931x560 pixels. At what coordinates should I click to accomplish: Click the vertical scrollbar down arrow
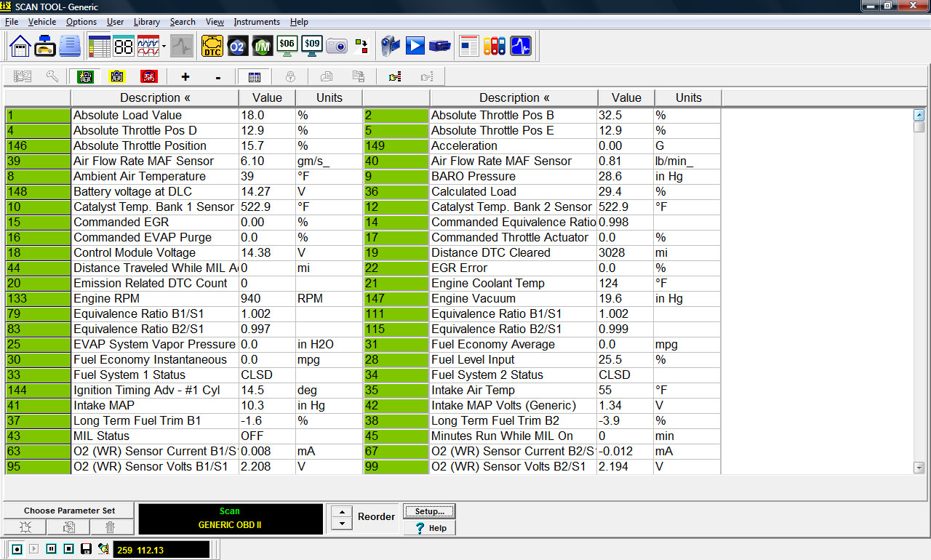[x=918, y=468]
